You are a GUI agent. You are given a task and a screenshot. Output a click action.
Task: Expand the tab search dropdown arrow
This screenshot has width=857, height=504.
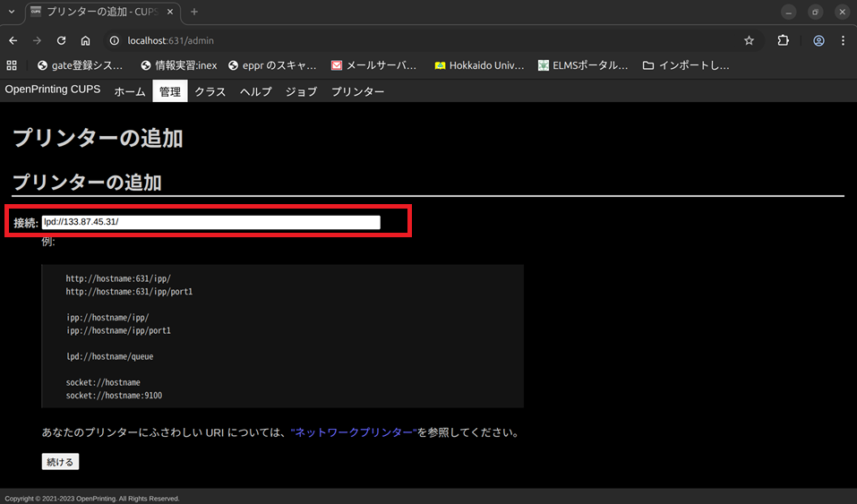point(11,12)
